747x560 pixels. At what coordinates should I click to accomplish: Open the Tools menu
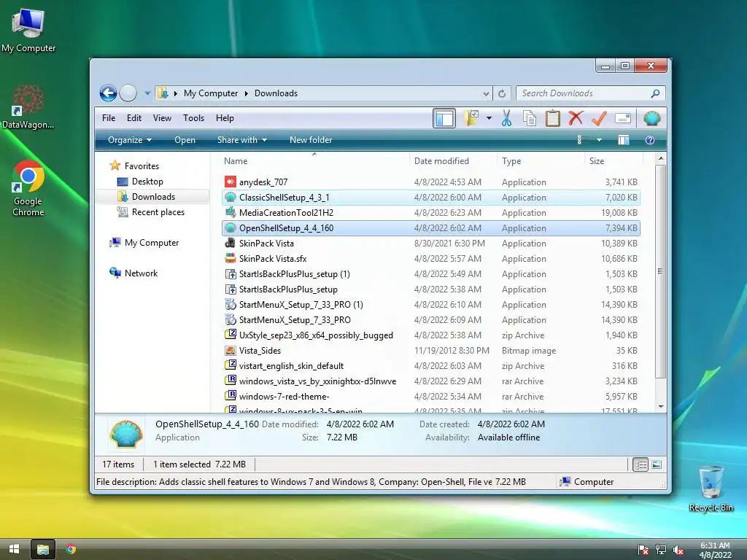pos(193,118)
